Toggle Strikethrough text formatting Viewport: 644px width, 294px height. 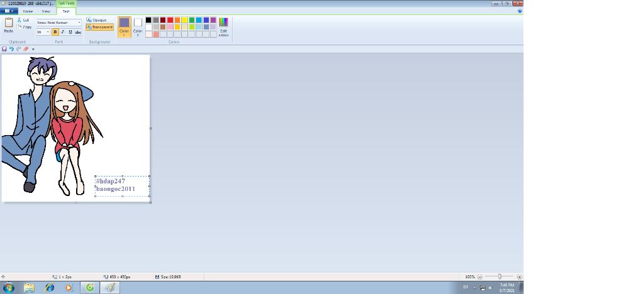pos(78,32)
